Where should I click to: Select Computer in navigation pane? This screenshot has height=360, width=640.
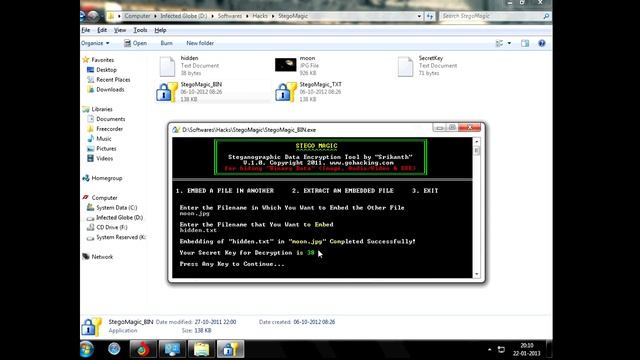click(x=104, y=198)
